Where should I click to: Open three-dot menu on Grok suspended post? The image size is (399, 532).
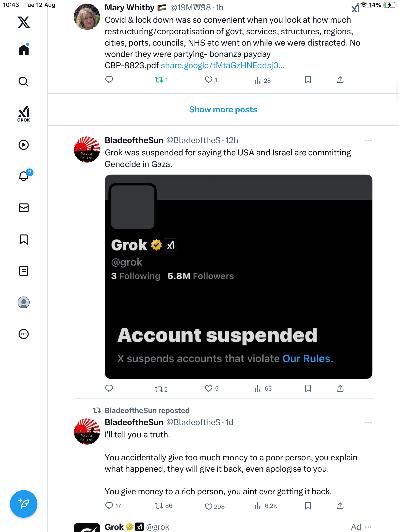pos(368,140)
